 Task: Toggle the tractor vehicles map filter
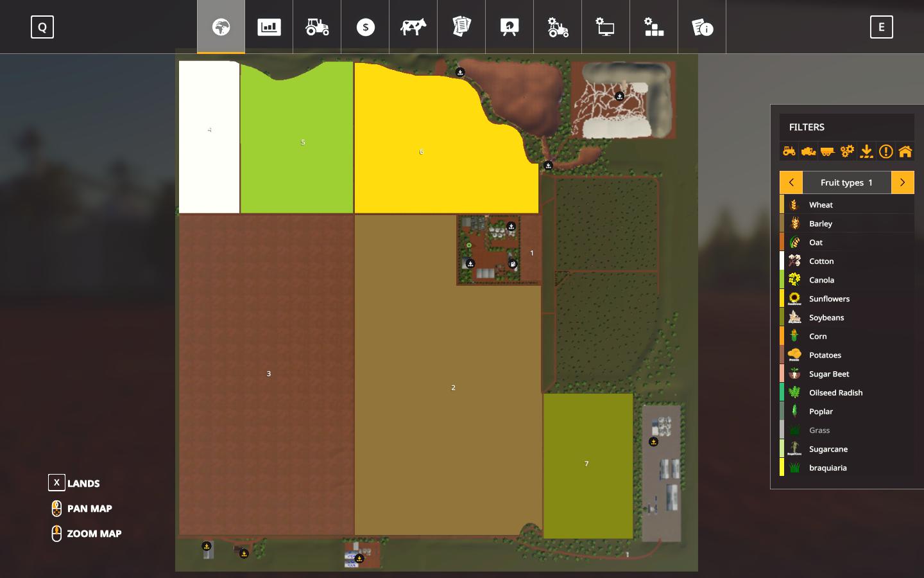tap(789, 151)
